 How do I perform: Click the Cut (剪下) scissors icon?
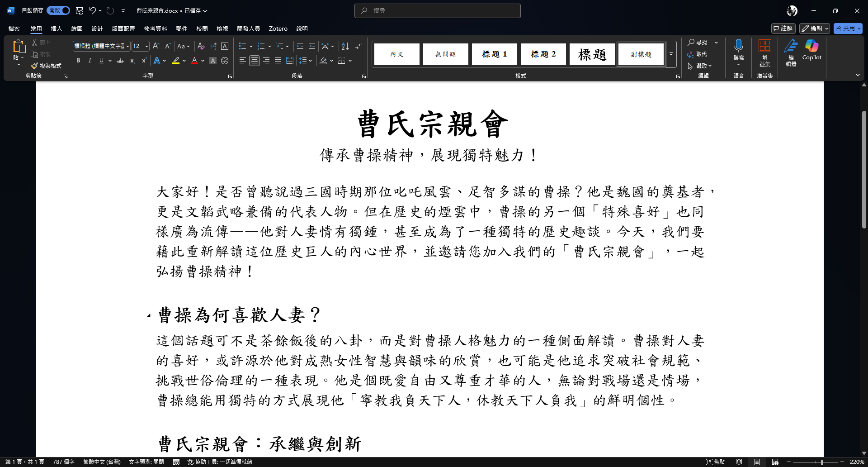tap(35, 42)
